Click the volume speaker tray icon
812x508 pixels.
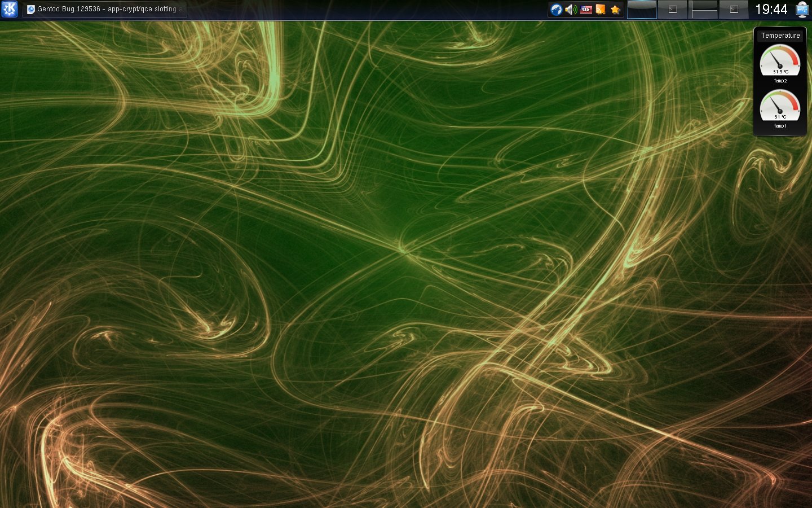click(x=571, y=9)
